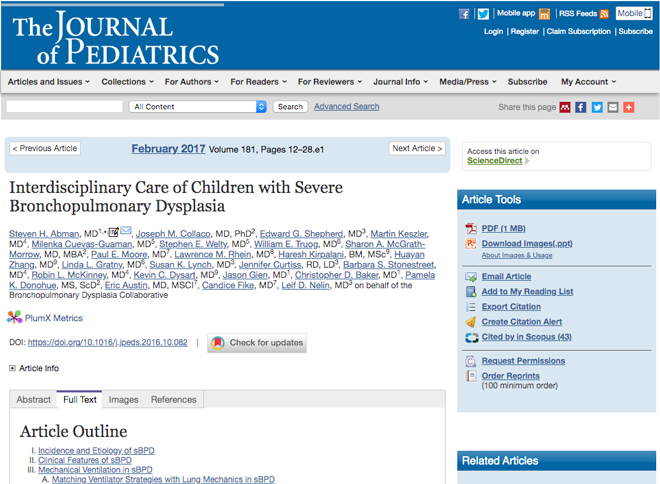The image size is (660, 484).
Task: Open the Twitter icon in the header
Action: 483,14
